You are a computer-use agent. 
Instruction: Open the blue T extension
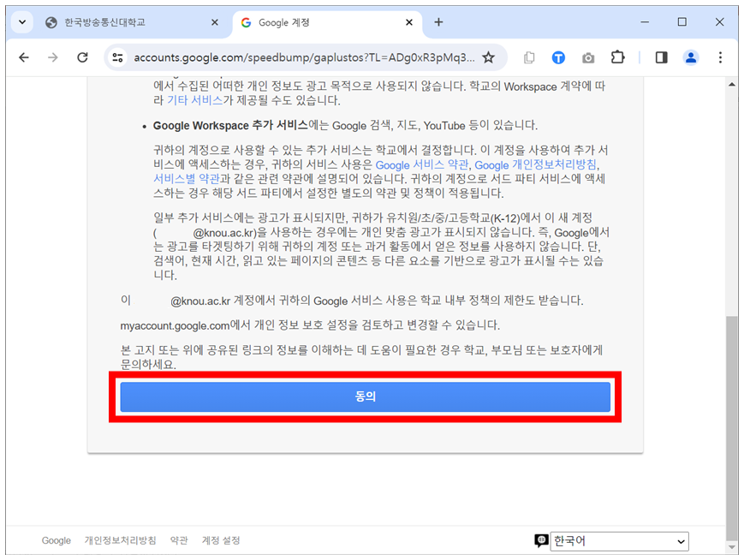(x=558, y=57)
